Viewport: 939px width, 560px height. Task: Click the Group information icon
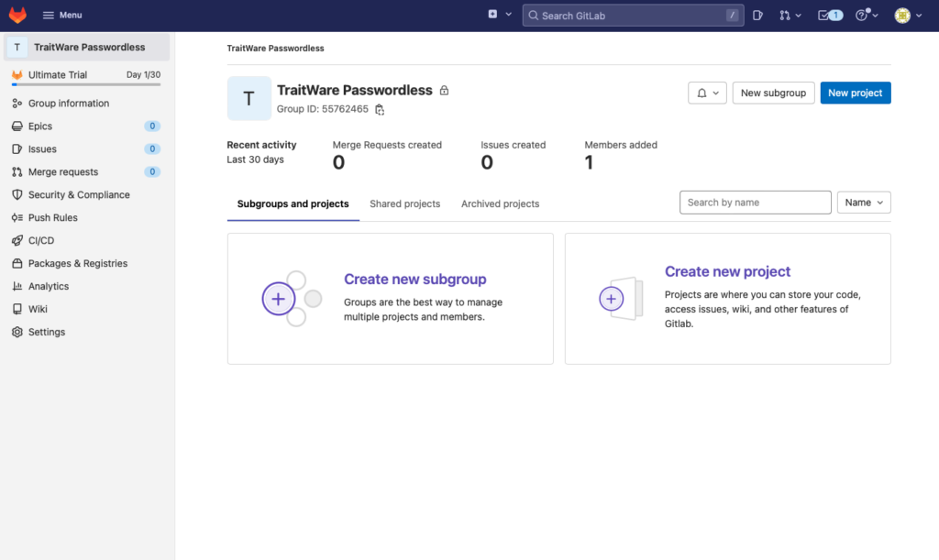(17, 103)
